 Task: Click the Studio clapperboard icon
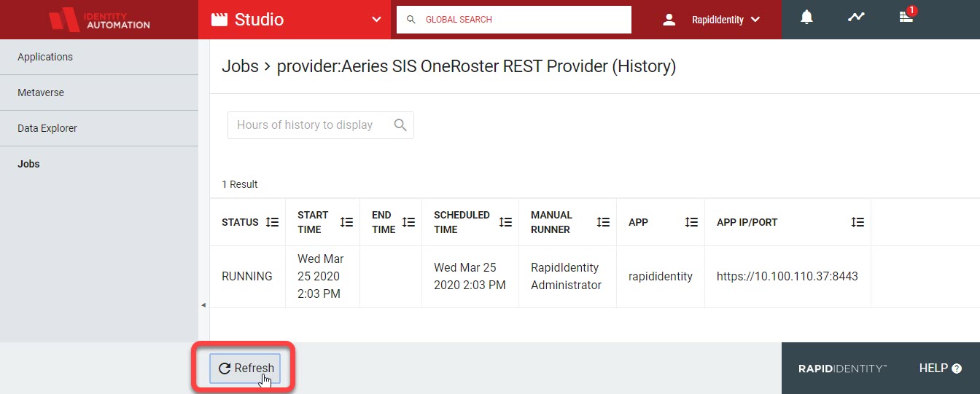click(x=219, y=20)
